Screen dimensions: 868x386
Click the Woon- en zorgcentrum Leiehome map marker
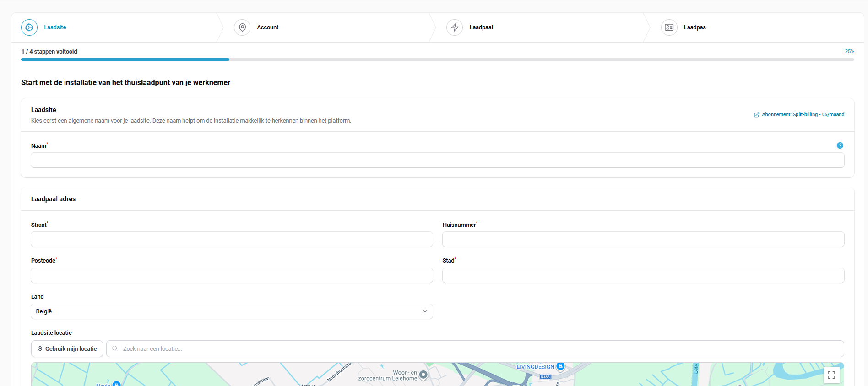423,375
